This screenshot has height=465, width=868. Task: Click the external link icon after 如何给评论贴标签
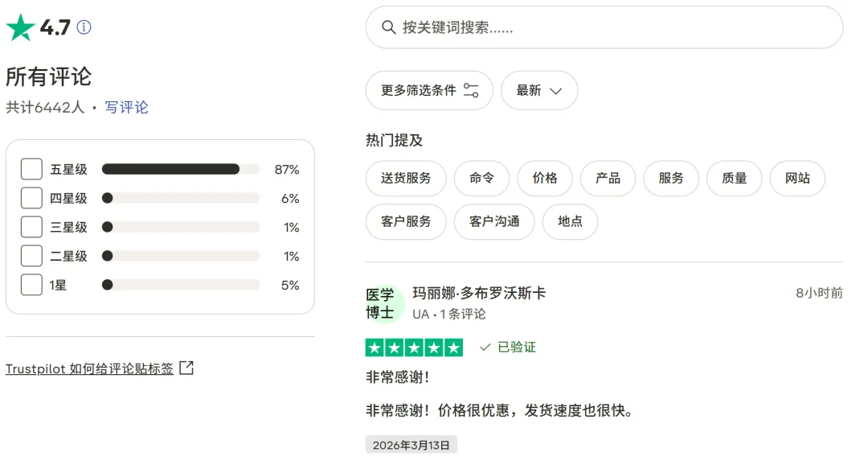(x=186, y=367)
